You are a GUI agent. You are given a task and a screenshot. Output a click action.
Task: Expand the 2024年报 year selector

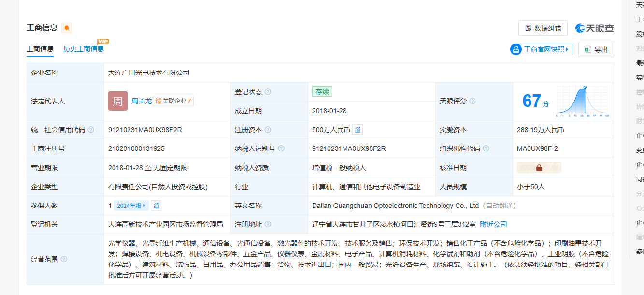pyautogui.click(x=131, y=206)
